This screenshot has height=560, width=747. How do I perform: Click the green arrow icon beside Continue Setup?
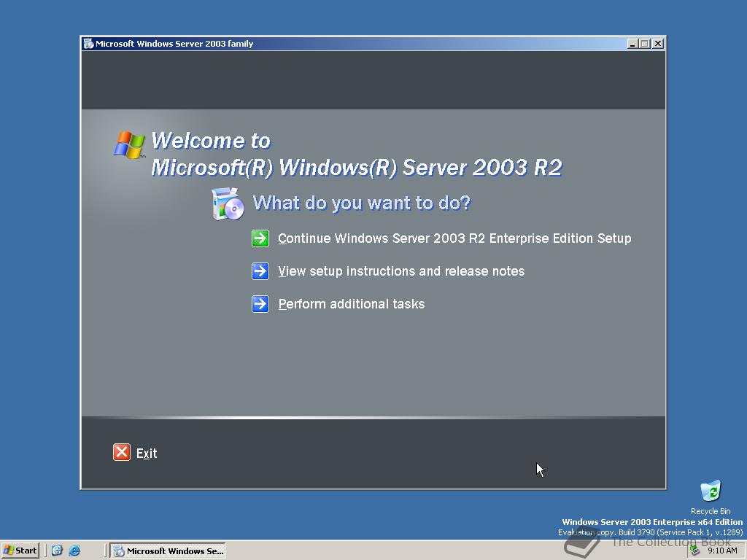(260, 238)
